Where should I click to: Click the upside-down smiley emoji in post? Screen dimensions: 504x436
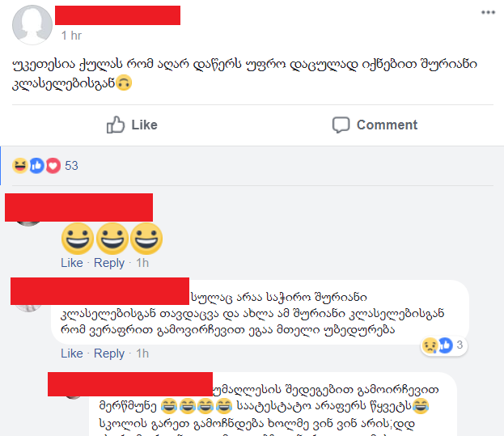pyautogui.click(x=124, y=83)
